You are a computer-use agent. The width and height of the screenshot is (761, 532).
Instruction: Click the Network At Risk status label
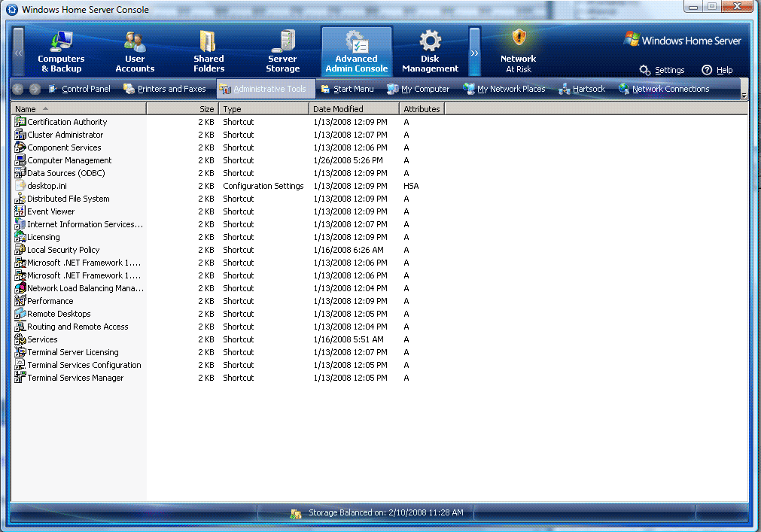click(519, 64)
